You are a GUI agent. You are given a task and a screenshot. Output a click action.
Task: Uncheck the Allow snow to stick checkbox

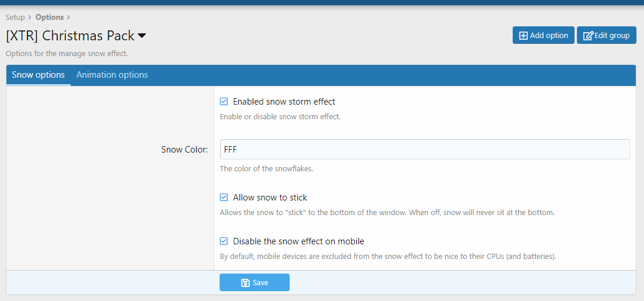coord(224,198)
